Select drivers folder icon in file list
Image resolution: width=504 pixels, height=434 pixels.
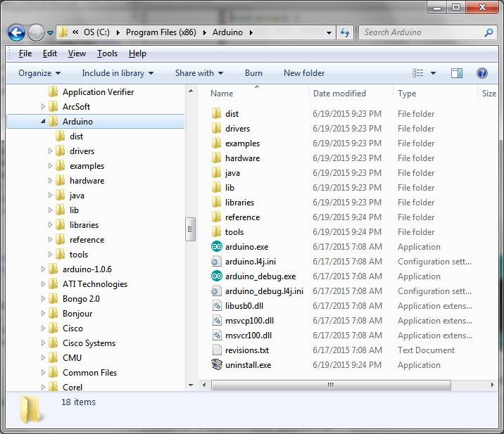(x=217, y=129)
